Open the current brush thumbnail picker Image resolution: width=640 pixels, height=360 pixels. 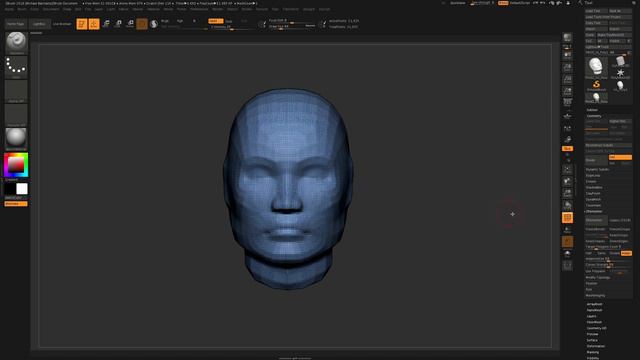(16, 43)
